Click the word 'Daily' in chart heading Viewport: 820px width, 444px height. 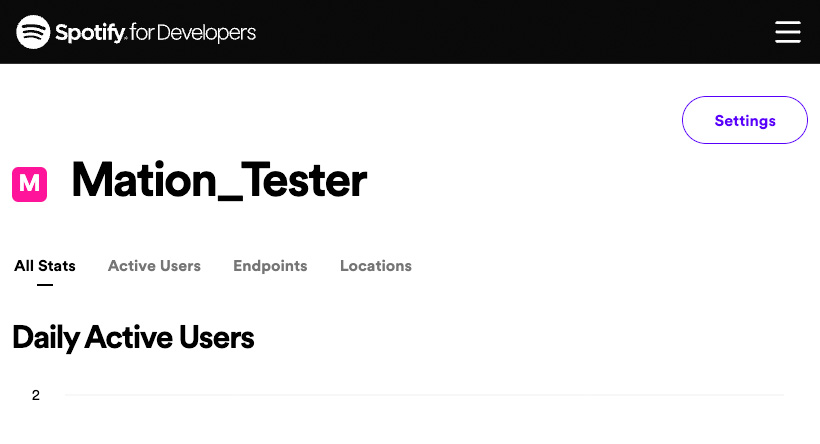pos(45,338)
